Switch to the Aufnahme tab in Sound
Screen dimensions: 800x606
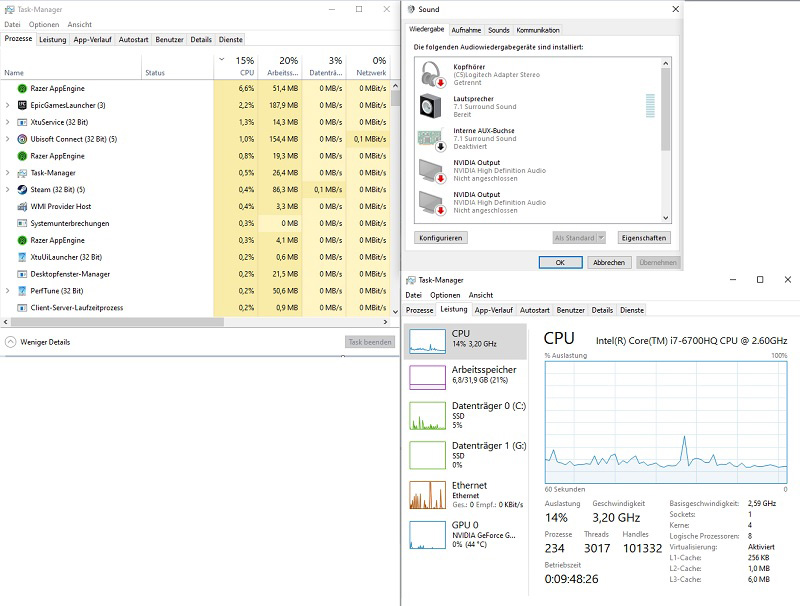[x=466, y=30]
